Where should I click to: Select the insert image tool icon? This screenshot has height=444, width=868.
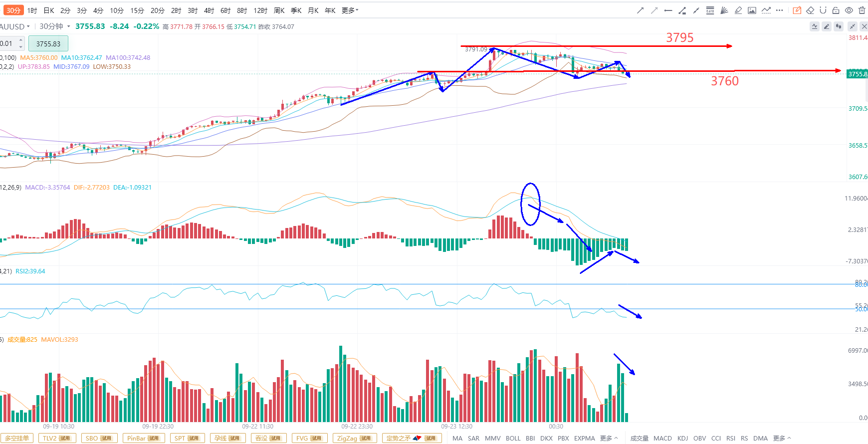(752, 10)
